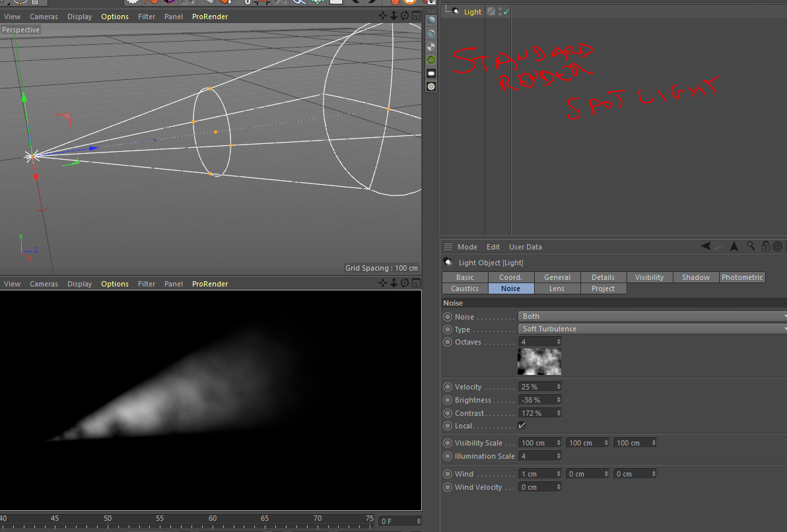This screenshot has width=787, height=532.
Task: Toggle animation dot beside Type parameter
Action: (448, 329)
